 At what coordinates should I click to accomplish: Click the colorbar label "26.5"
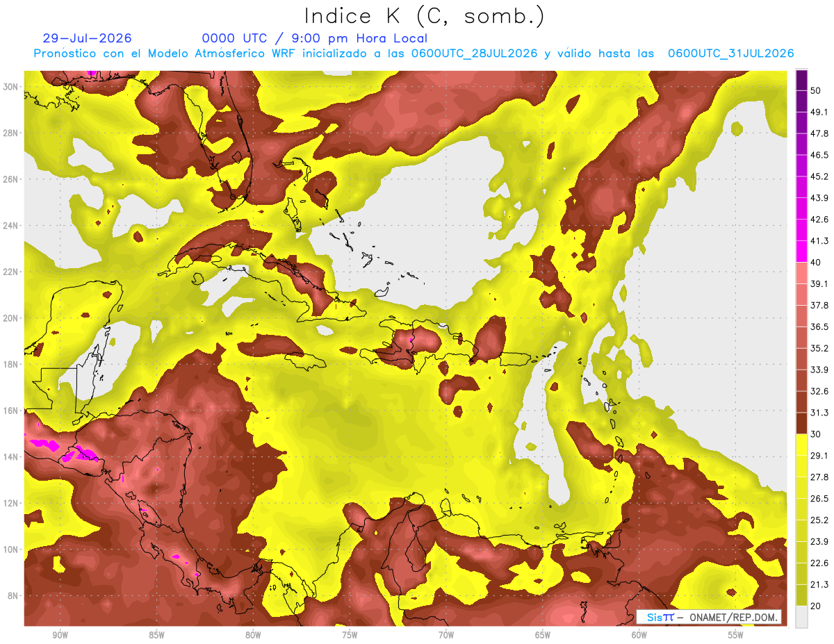click(x=819, y=499)
